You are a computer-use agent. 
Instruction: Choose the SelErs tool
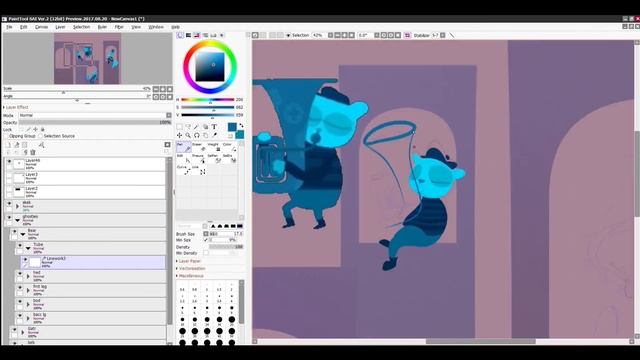[x=229, y=158]
